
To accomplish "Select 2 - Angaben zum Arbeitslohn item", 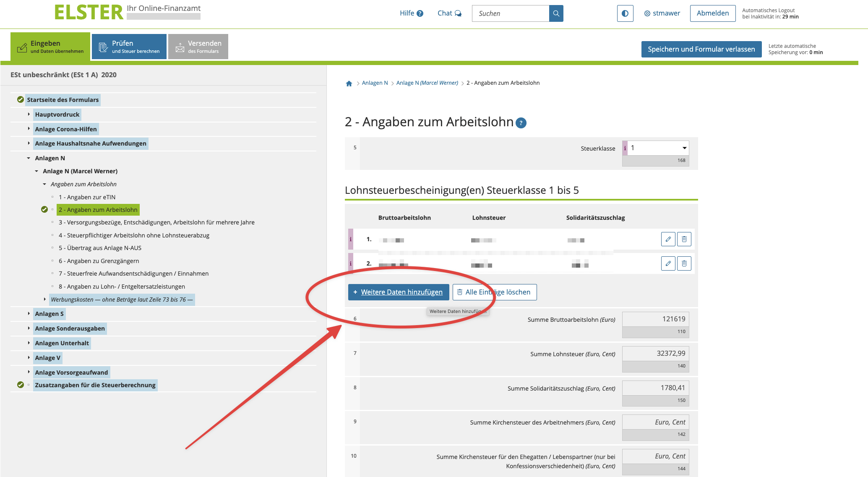I will [98, 210].
